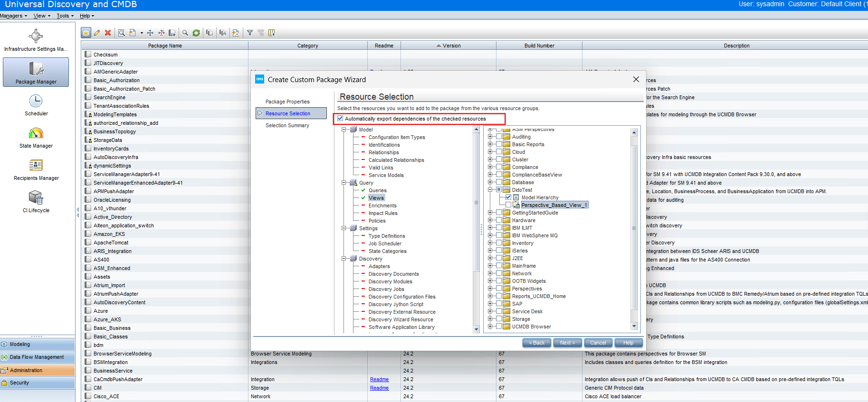The image size is (868, 402).
Task: Check the Auditing folder checkbox
Action: (499, 137)
